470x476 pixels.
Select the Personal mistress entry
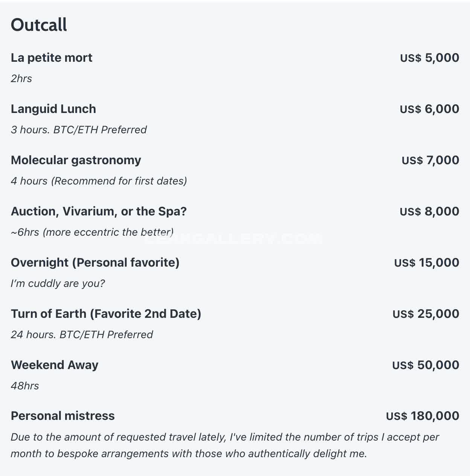63,416
